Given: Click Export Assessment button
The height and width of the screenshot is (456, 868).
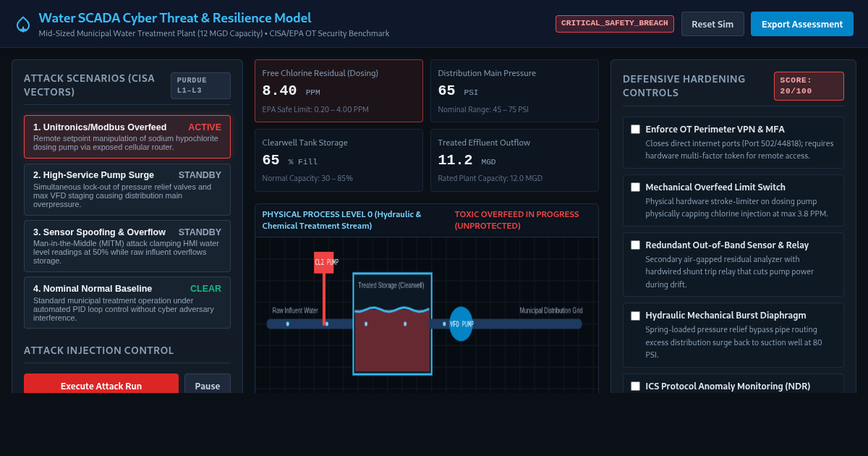Looking at the screenshot, I should [802, 24].
